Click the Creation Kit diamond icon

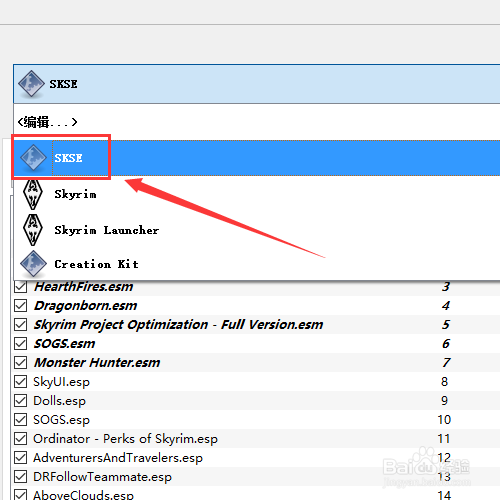pos(33,264)
